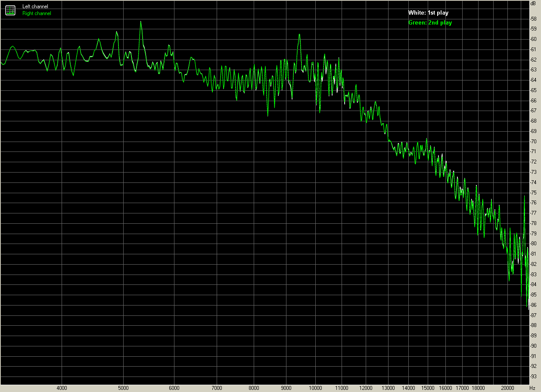
Task: Click the dB unit label on axis
Action: tap(533, 3)
